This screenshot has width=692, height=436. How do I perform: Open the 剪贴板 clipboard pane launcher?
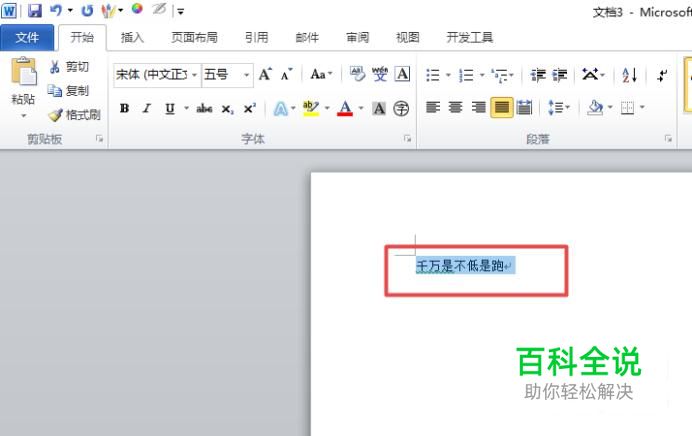click(x=99, y=139)
